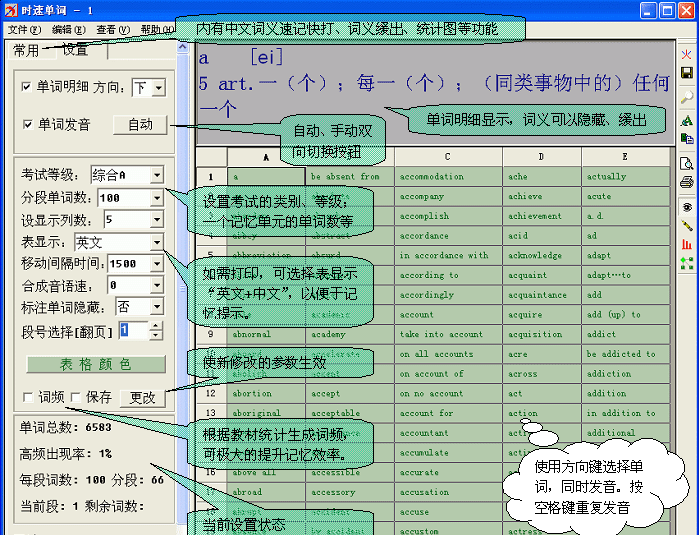Screen dimensions: 699x535
Task: Click the 段号选择 number field
Action: (x=134, y=330)
